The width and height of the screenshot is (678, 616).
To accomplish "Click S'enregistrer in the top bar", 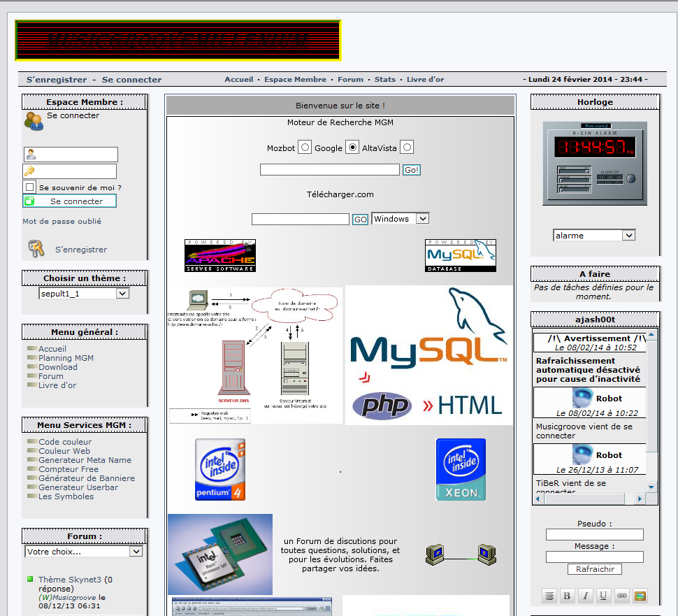I will point(57,80).
